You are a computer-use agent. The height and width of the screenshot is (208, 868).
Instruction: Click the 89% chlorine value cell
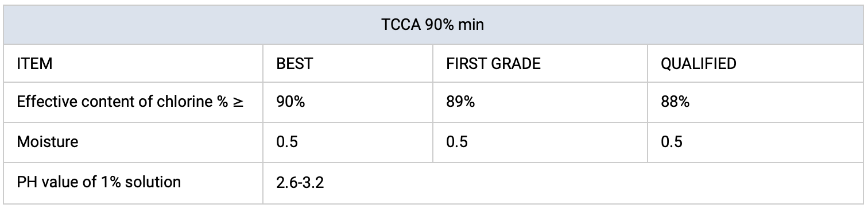point(540,103)
